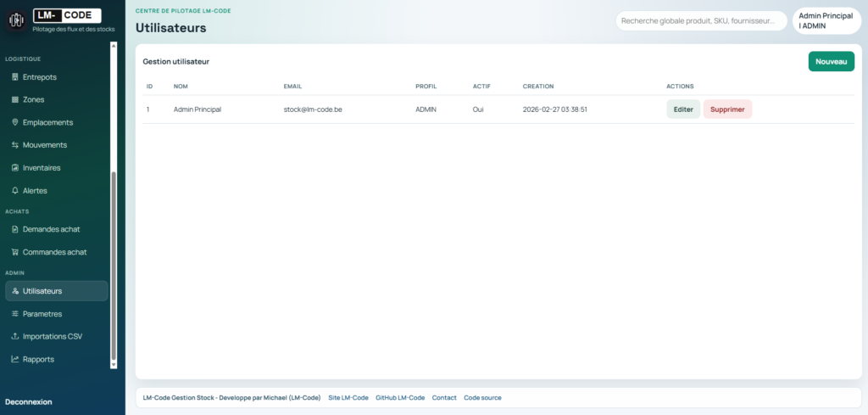Open the GitHub LM-Code footer link
This screenshot has width=868, height=415.
(400, 397)
